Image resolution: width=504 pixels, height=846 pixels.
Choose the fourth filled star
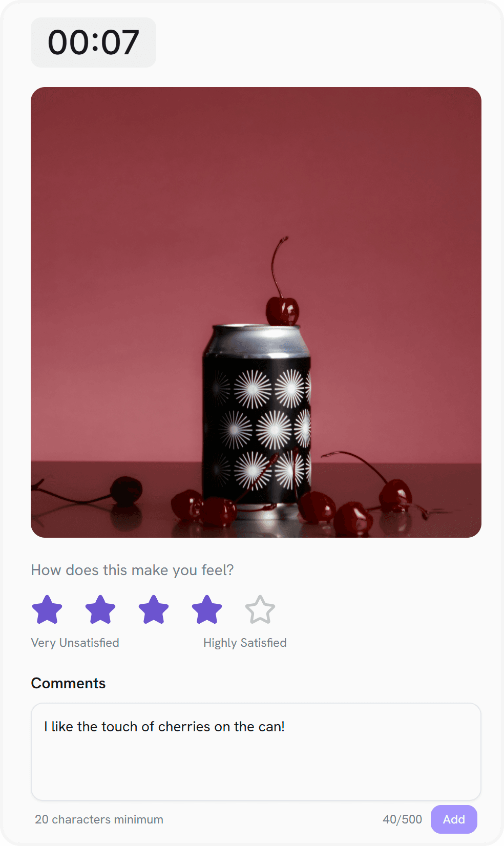click(207, 609)
